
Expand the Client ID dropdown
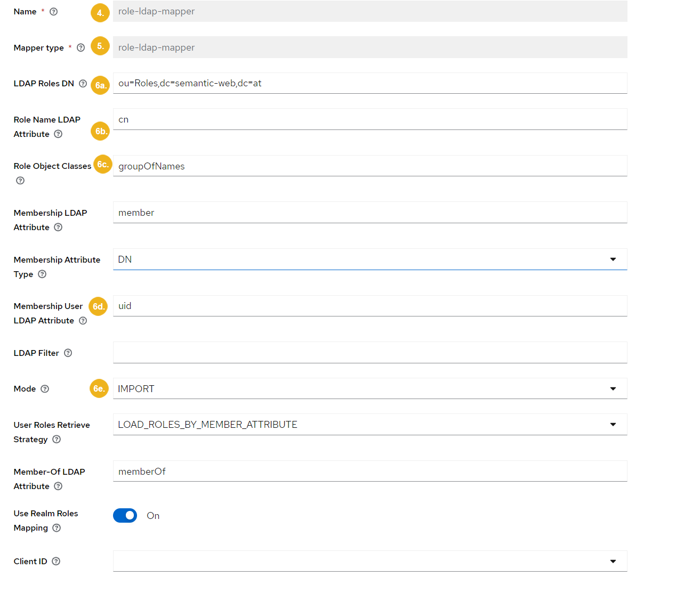coord(614,561)
